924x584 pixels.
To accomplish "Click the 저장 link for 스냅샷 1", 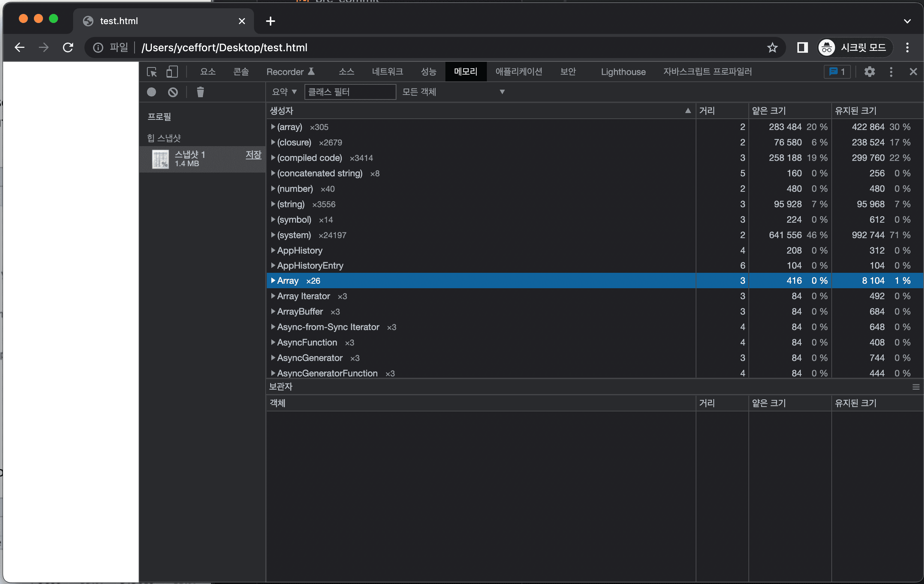I will pyautogui.click(x=253, y=155).
